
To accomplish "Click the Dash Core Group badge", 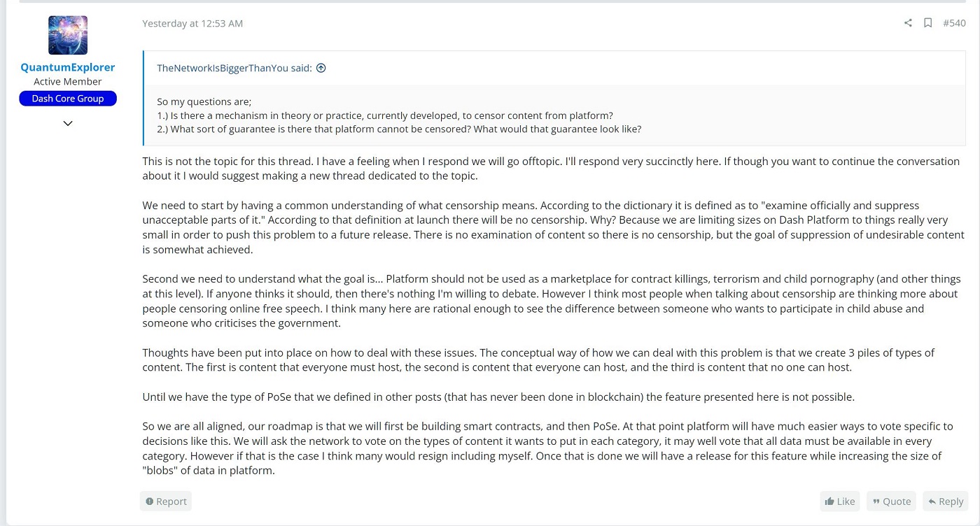I will pos(68,99).
